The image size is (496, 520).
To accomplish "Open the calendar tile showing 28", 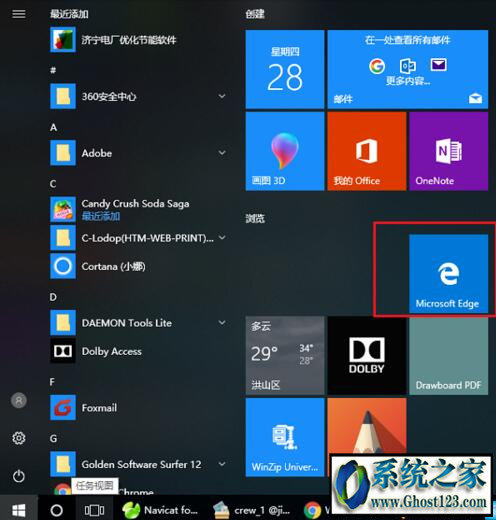I will [x=285, y=69].
